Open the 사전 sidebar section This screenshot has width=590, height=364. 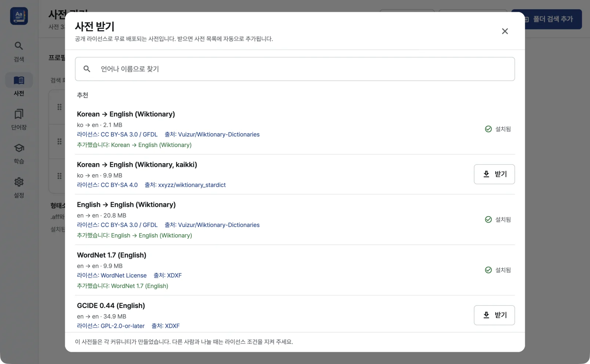(x=19, y=85)
